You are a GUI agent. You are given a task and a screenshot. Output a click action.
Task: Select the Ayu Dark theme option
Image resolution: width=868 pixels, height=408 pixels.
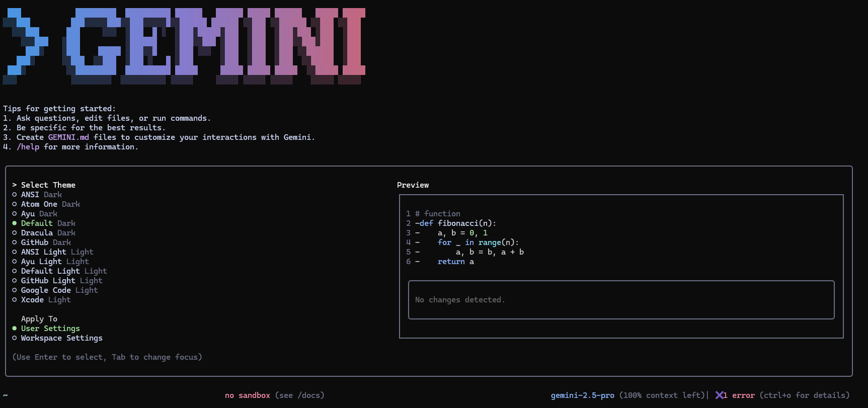pyautogui.click(x=39, y=214)
